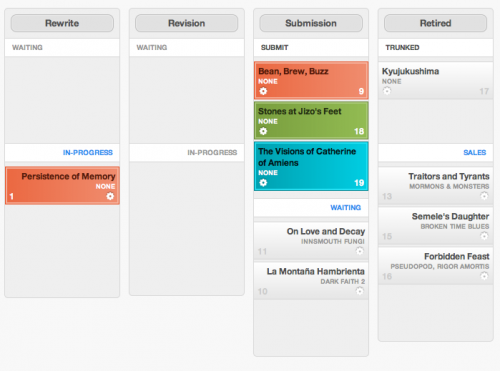Open gear settings on Bean, Brew, Buzz card

263,91
